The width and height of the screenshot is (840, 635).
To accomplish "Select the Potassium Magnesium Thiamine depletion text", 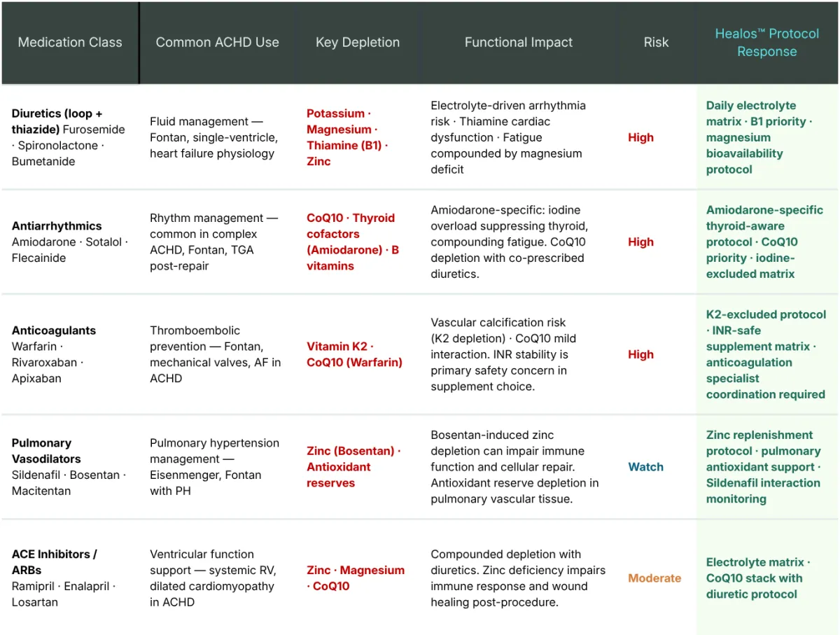I will (x=347, y=137).
